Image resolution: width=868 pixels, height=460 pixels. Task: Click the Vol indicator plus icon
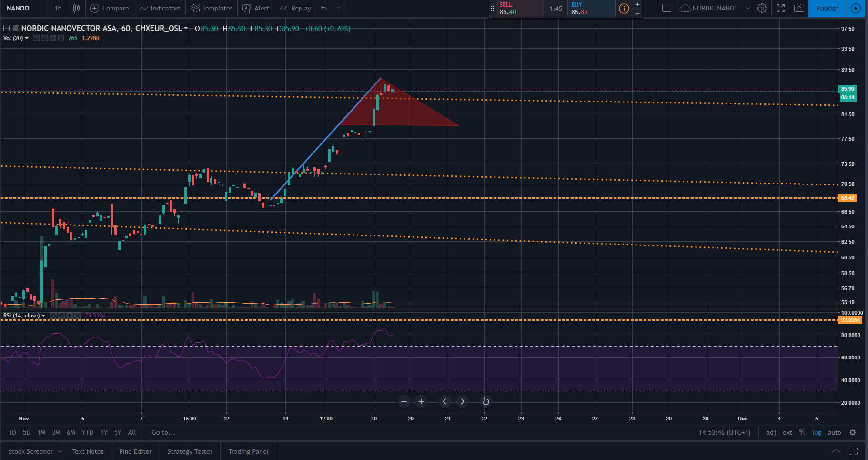click(53, 38)
